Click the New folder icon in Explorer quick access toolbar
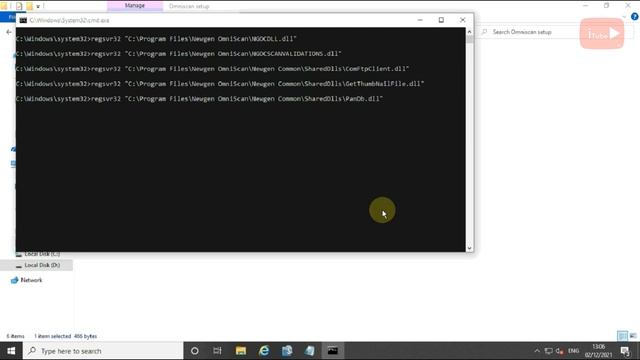The image size is (640, 360). pyautogui.click(x=29, y=6)
